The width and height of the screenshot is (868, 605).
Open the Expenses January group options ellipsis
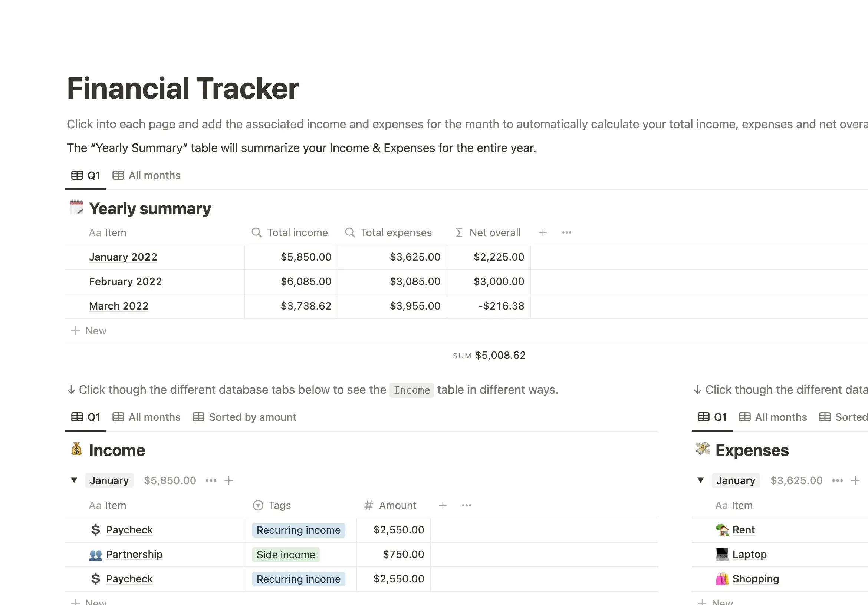(837, 480)
